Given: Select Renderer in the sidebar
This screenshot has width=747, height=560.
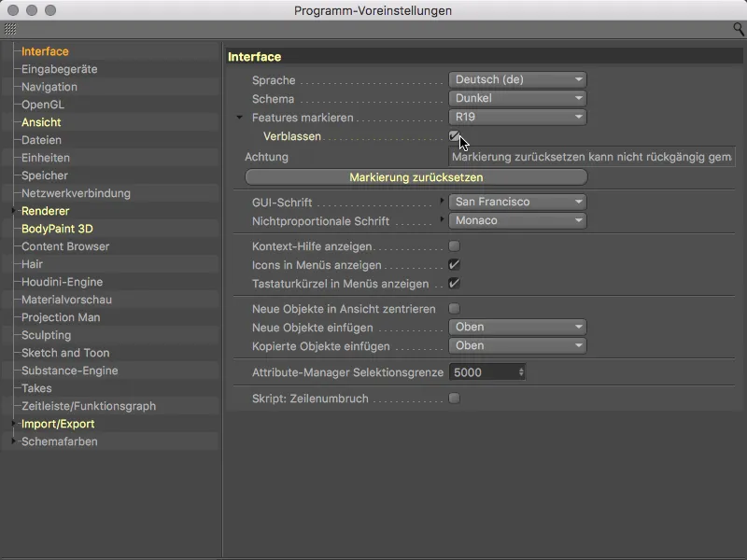Looking at the screenshot, I should coord(45,211).
